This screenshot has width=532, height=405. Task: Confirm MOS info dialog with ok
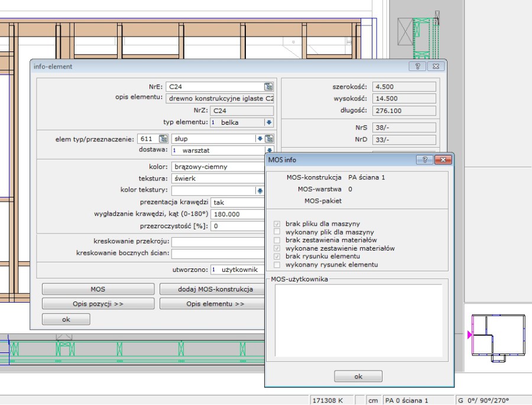(358, 376)
